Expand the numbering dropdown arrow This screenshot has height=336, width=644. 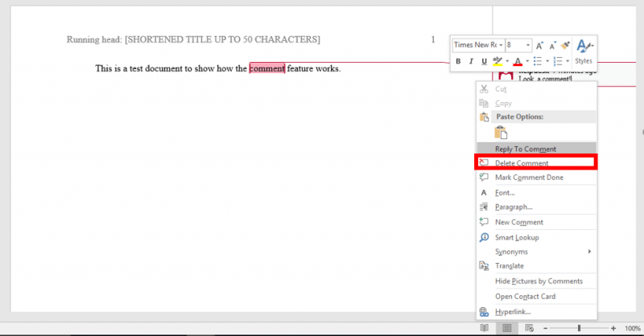(568, 62)
